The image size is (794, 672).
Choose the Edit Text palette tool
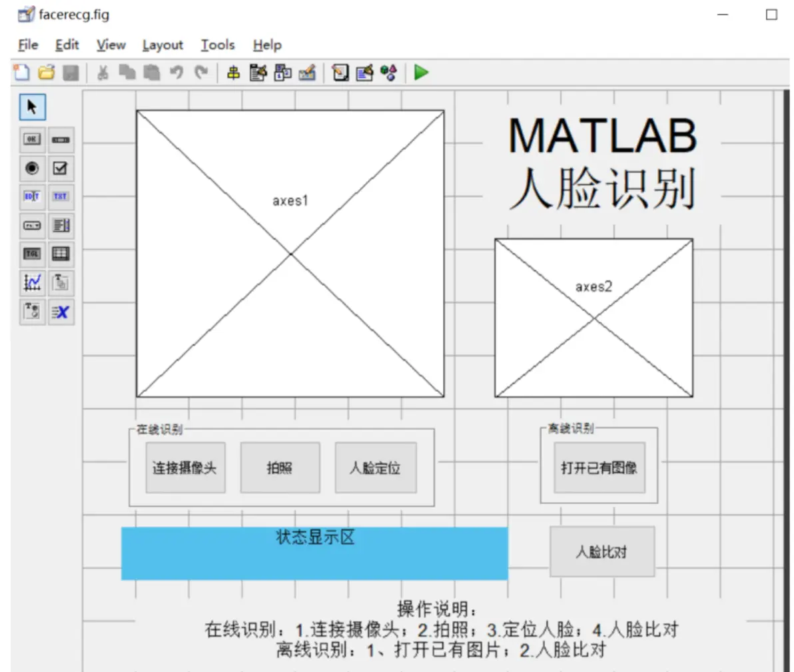[x=32, y=196]
